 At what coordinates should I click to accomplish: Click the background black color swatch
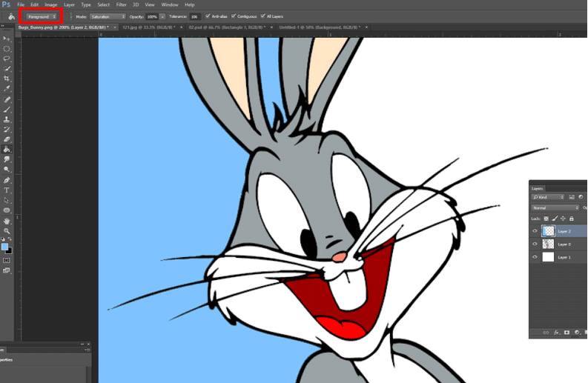pyautogui.click(x=10, y=251)
